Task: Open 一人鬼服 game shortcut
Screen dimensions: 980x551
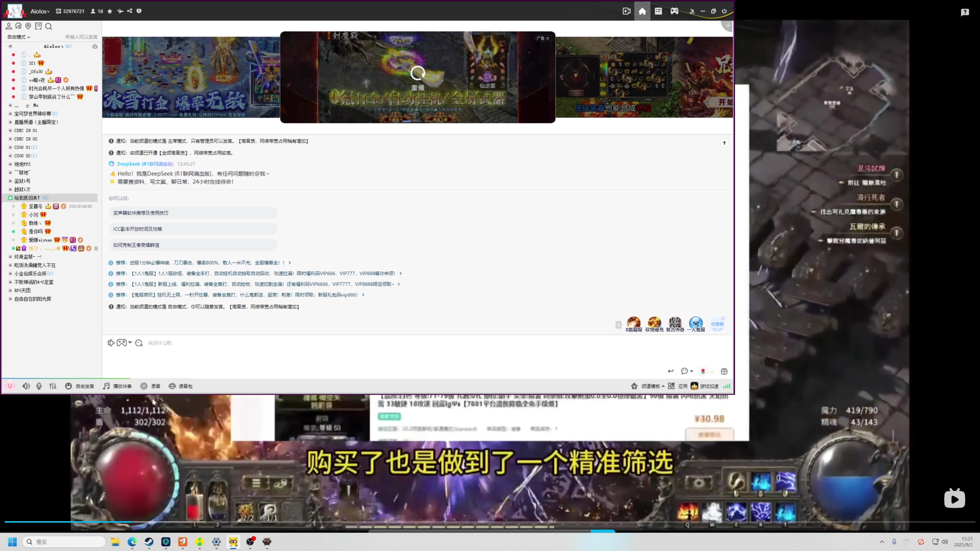Action: 696,324
